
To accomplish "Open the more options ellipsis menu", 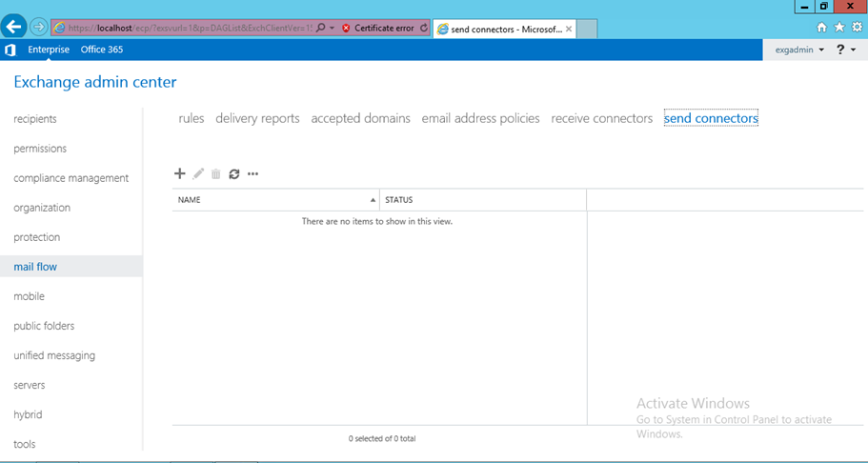I will point(253,174).
